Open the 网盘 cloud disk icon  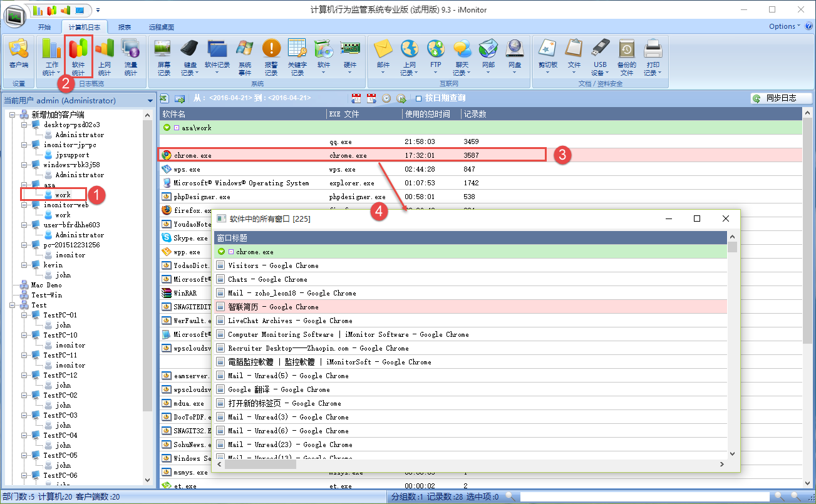click(515, 56)
